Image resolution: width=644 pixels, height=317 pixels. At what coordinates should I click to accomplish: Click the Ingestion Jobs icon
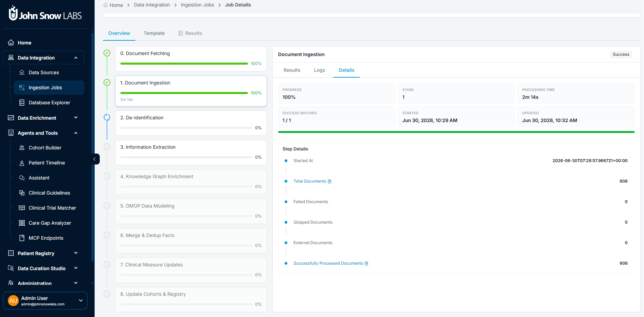pos(22,88)
